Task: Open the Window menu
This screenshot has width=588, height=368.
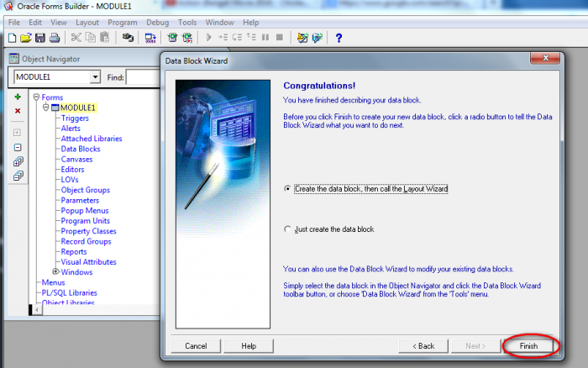Action: coord(219,23)
